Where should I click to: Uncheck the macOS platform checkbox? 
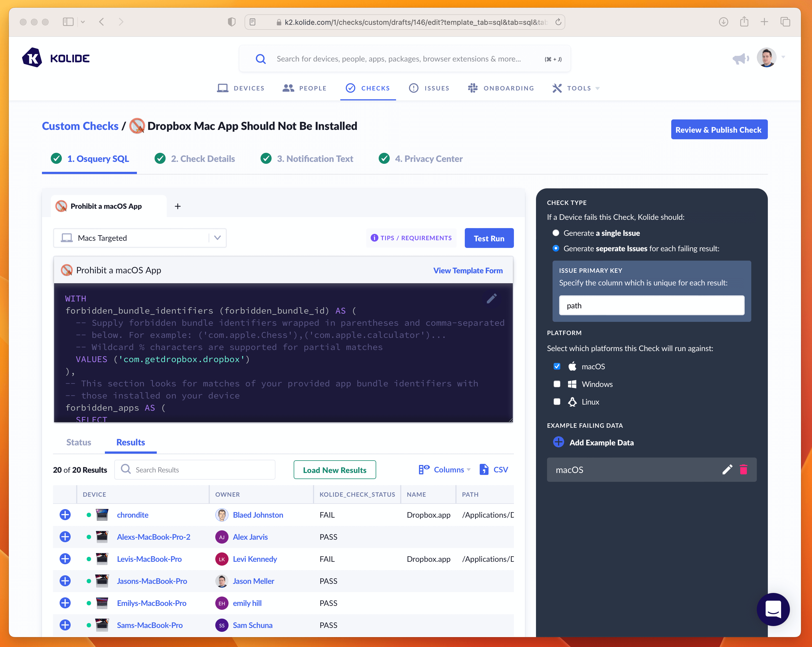[x=557, y=366]
